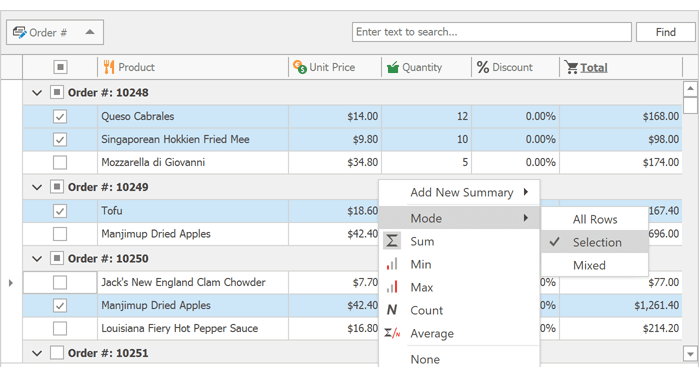Click the $1,261.40 total cell
This screenshot has width=699, height=367.
pyautogui.click(x=621, y=305)
